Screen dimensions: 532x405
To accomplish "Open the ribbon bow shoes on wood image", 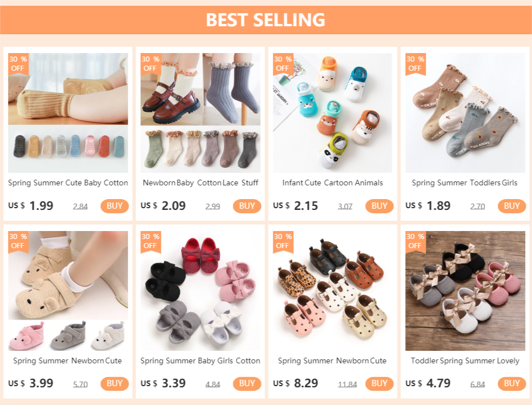I will (x=465, y=291).
